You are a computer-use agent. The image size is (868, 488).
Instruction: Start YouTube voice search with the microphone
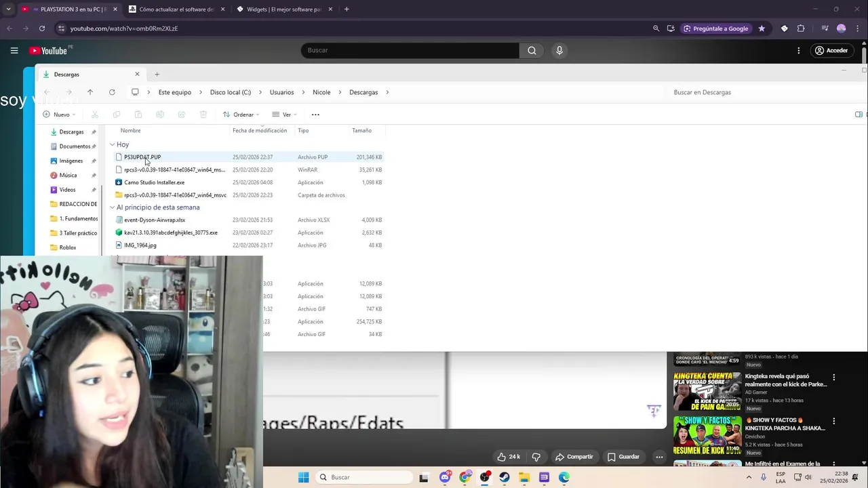click(x=559, y=50)
